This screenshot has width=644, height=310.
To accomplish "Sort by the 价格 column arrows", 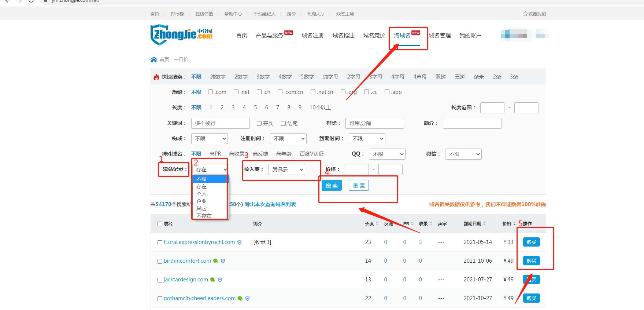I will (x=514, y=224).
